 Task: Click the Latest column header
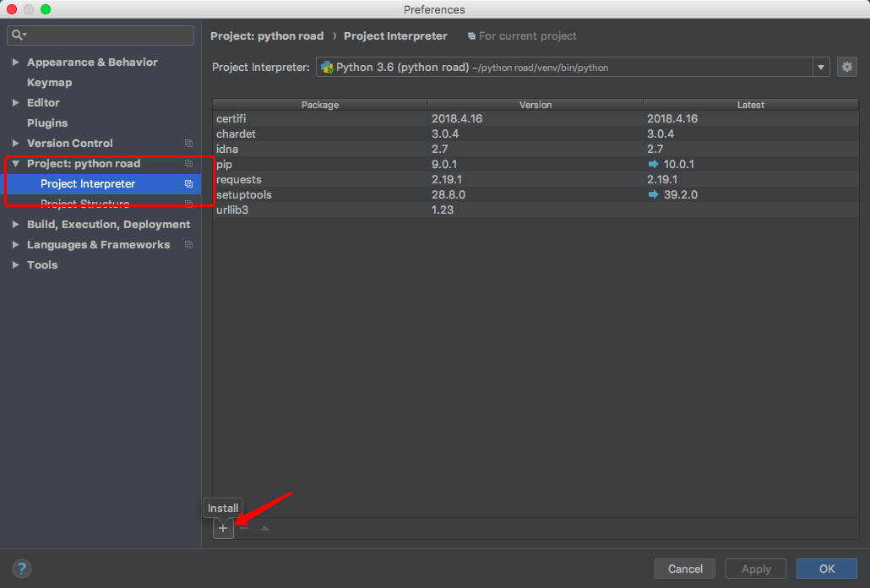(751, 105)
